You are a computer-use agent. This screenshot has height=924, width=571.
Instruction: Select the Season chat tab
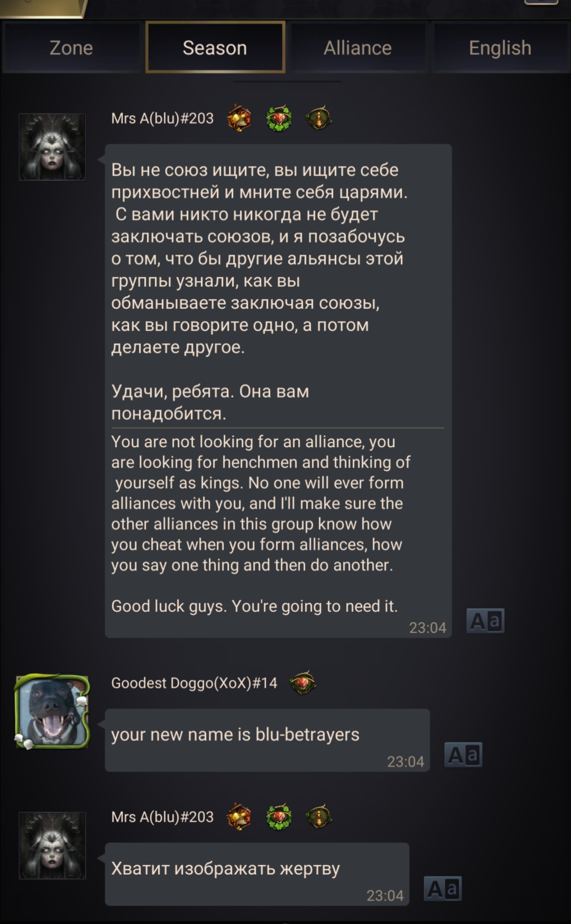(x=215, y=48)
